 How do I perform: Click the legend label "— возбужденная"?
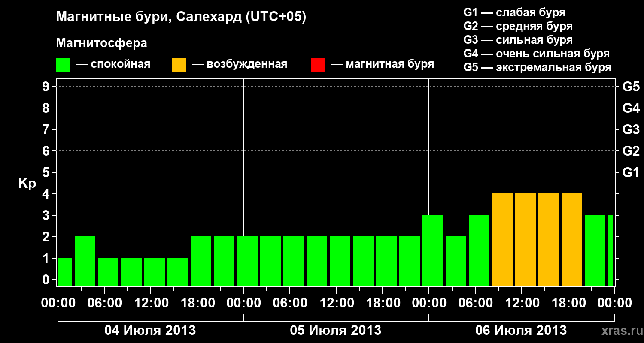pos(240,64)
